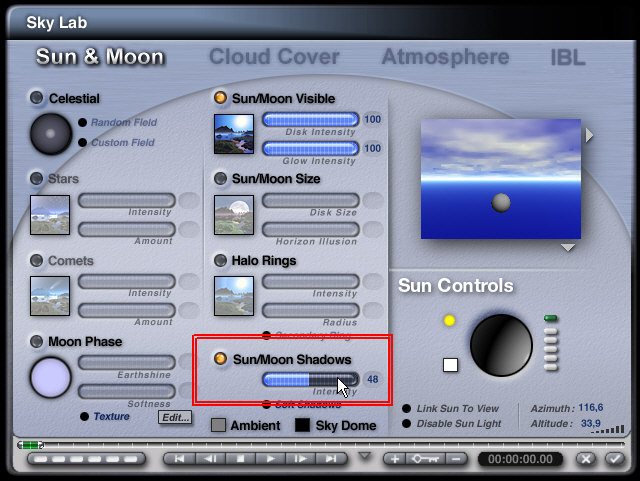The image size is (640, 481).
Task: Play the animation
Action: 270,459
